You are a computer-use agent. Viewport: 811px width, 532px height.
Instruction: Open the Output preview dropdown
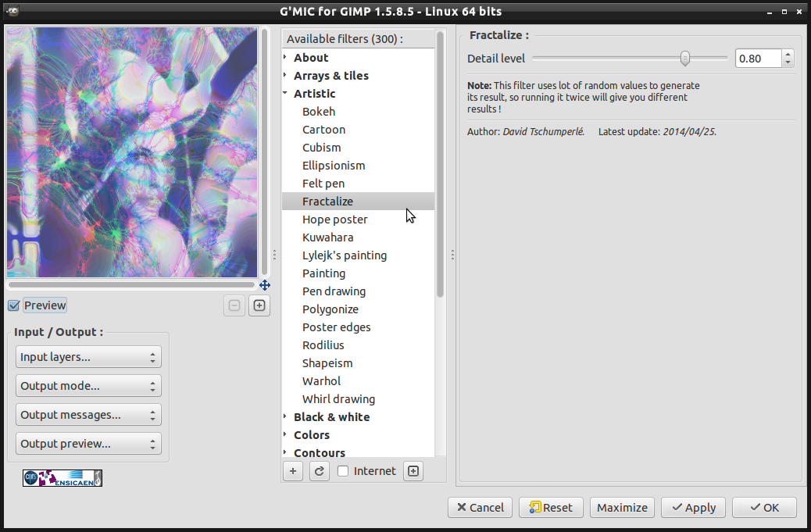coord(88,444)
